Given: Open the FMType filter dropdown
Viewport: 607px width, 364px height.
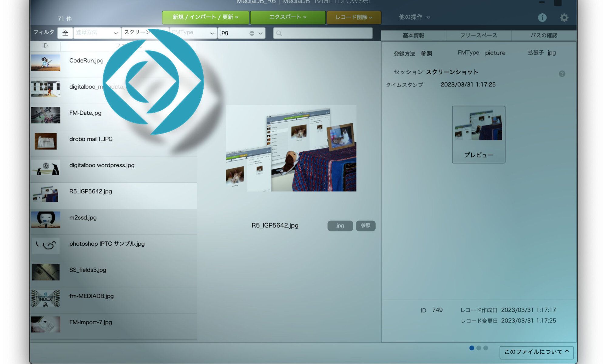Looking at the screenshot, I should tap(193, 33).
